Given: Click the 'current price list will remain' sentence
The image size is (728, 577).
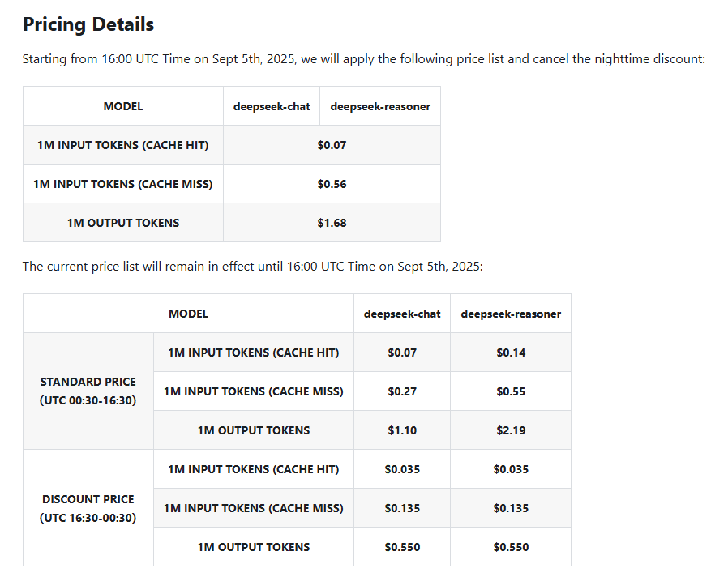Looking at the screenshot, I should (x=252, y=267).
